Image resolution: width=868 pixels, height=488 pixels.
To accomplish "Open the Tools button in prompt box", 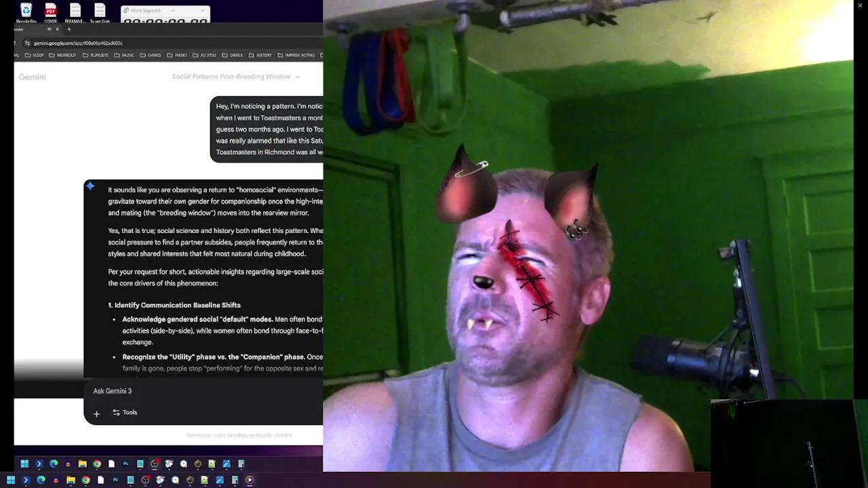I will tap(125, 412).
